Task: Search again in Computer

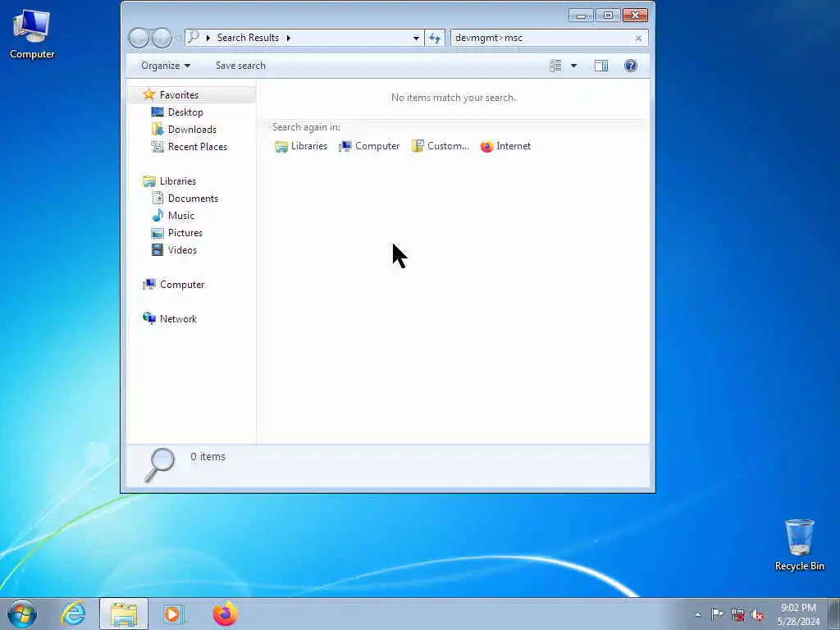Action: 369,146
